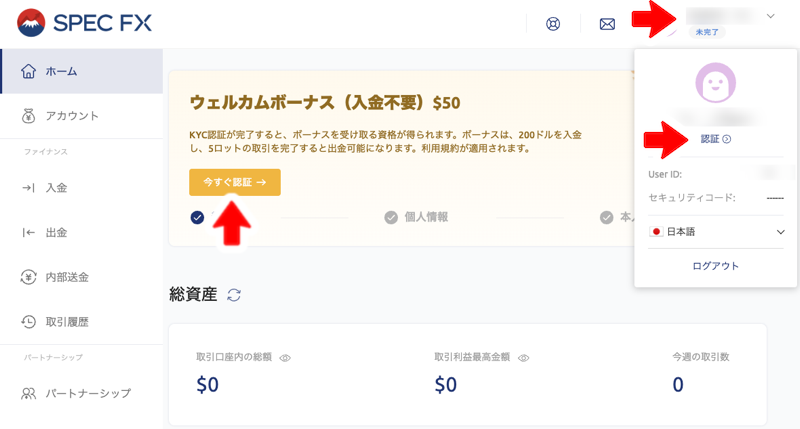Screen dimensions: 800x429
Task: Click ログアウト to log out
Action: click(x=715, y=266)
